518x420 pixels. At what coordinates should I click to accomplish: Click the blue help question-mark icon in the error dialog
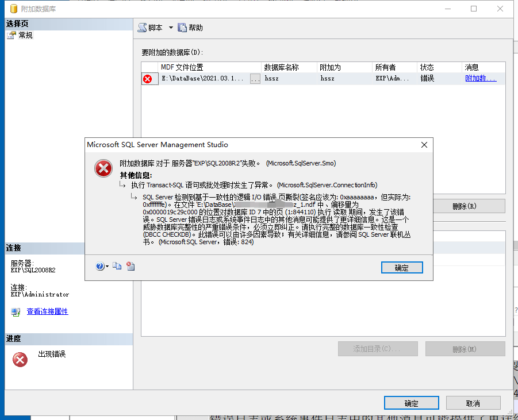tap(100, 266)
